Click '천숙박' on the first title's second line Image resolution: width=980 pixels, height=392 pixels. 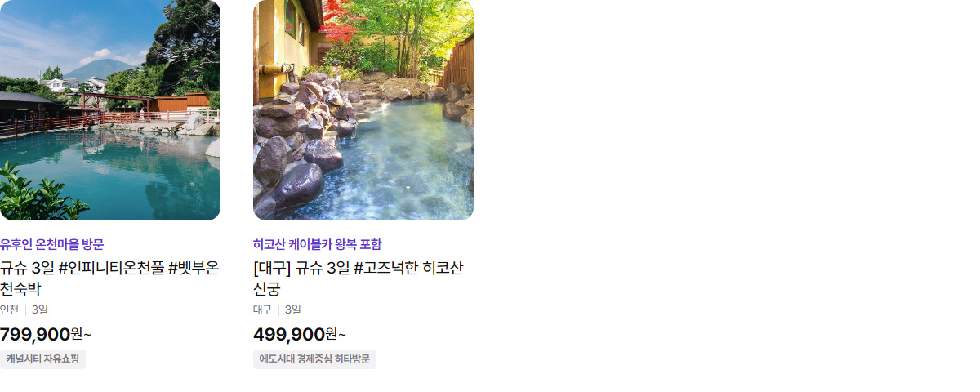(x=20, y=289)
